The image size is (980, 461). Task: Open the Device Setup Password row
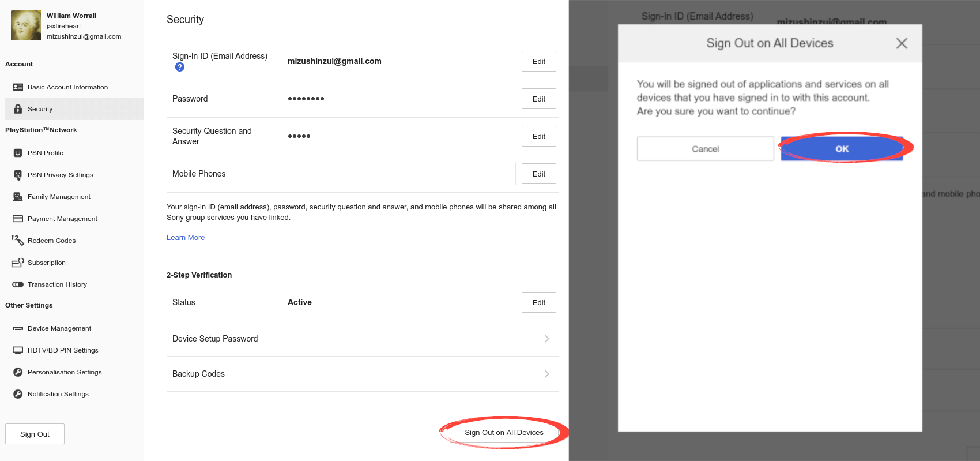click(x=362, y=339)
